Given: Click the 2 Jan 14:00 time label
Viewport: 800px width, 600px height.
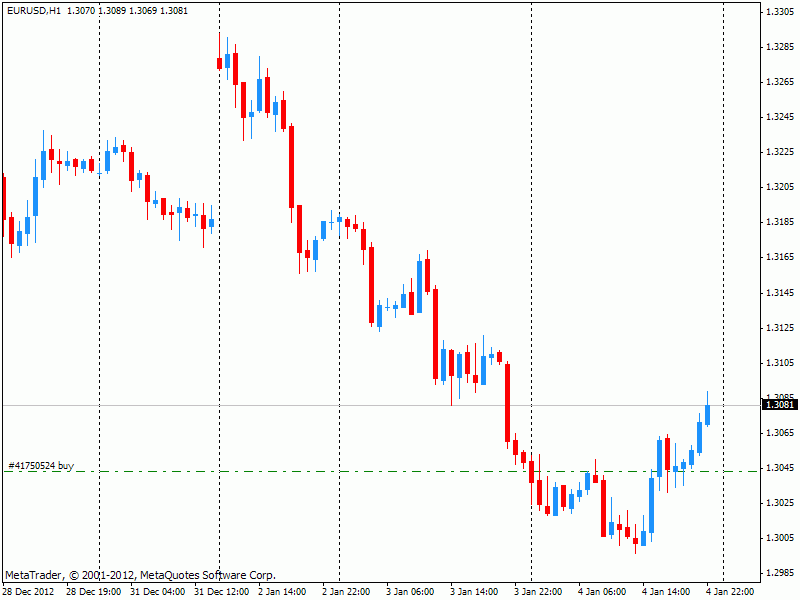Looking at the screenshot, I should (284, 592).
